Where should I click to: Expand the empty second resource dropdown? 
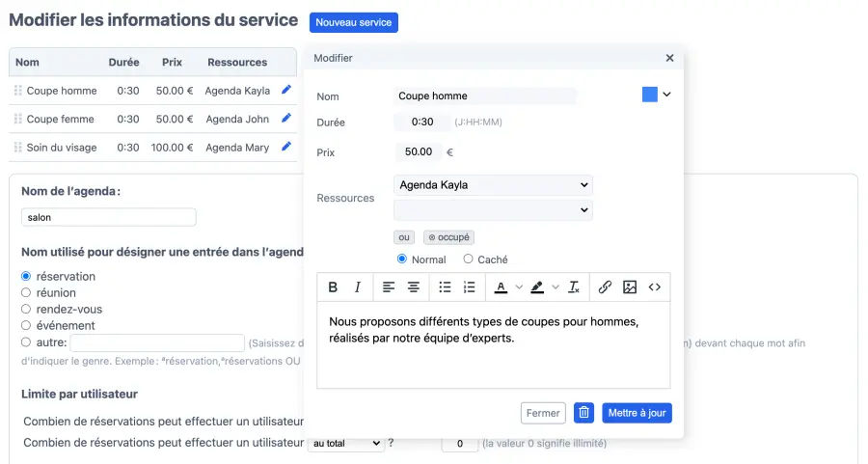493,210
